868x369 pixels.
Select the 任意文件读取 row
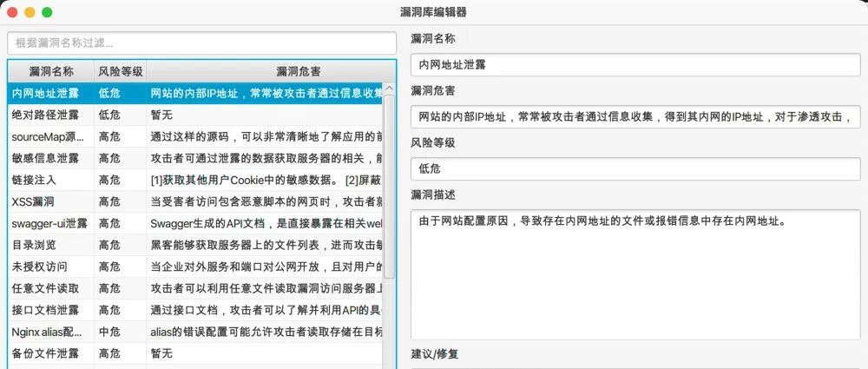pyautogui.click(x=194, y=288)
